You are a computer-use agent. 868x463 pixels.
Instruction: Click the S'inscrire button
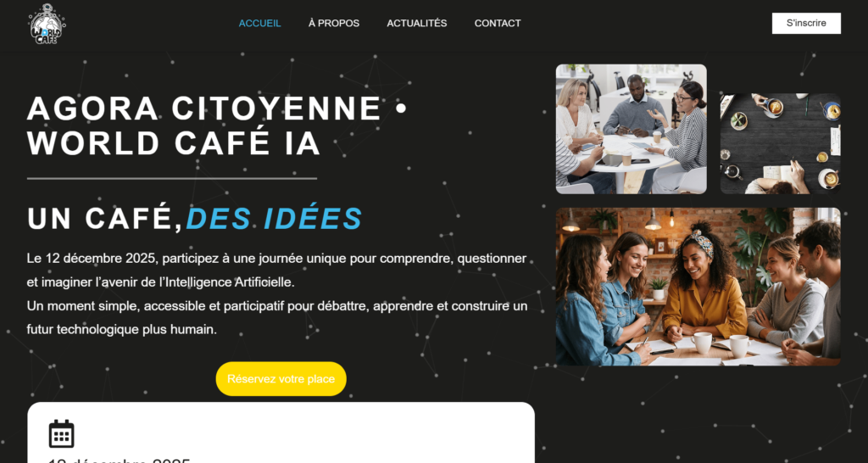coord(806,23)
